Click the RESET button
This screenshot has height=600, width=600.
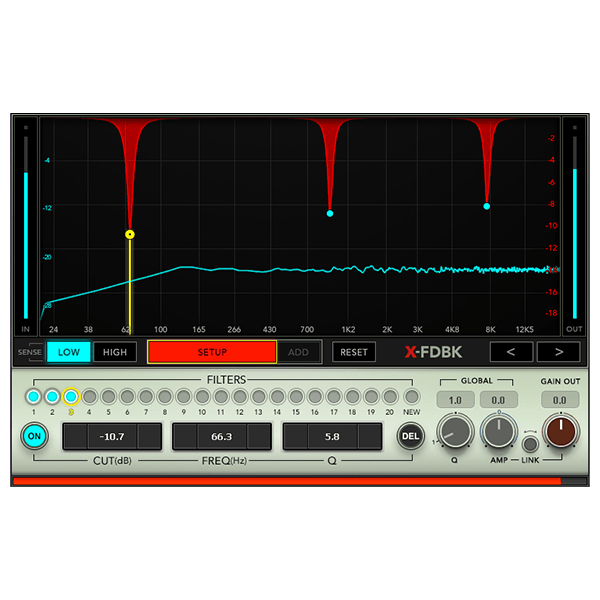[x=354, y=352]
